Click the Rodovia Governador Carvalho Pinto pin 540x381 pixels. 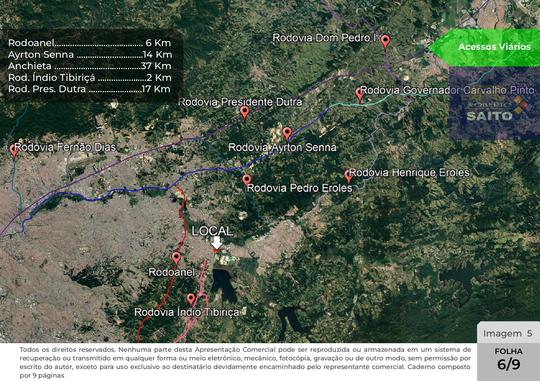[x=360, y=94]
